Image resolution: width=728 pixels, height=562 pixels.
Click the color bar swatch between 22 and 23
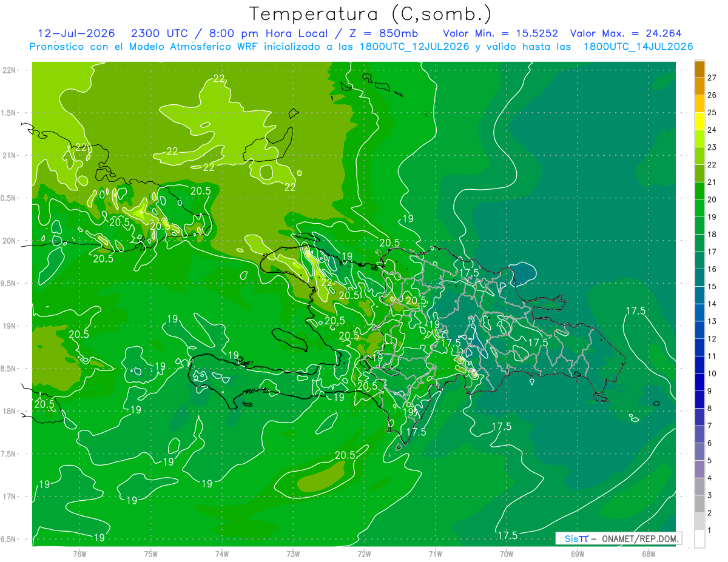699,156
